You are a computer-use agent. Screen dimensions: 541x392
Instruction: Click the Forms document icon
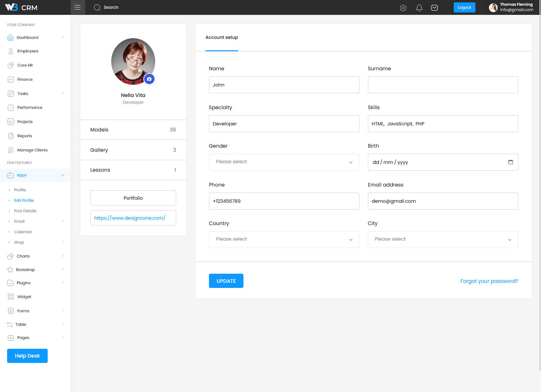(11, 311)
